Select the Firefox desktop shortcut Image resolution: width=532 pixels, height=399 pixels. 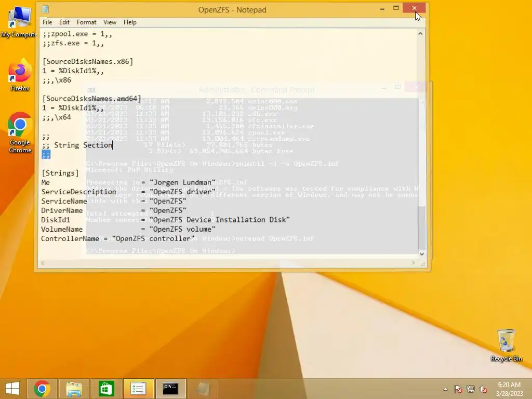pyautogui.click(x=20, y=75)
